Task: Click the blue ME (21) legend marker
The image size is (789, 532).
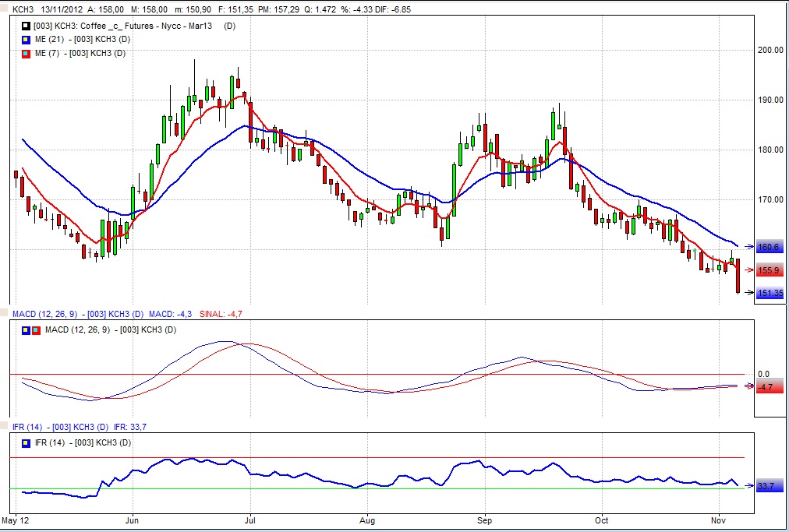Action: point(26,40)
